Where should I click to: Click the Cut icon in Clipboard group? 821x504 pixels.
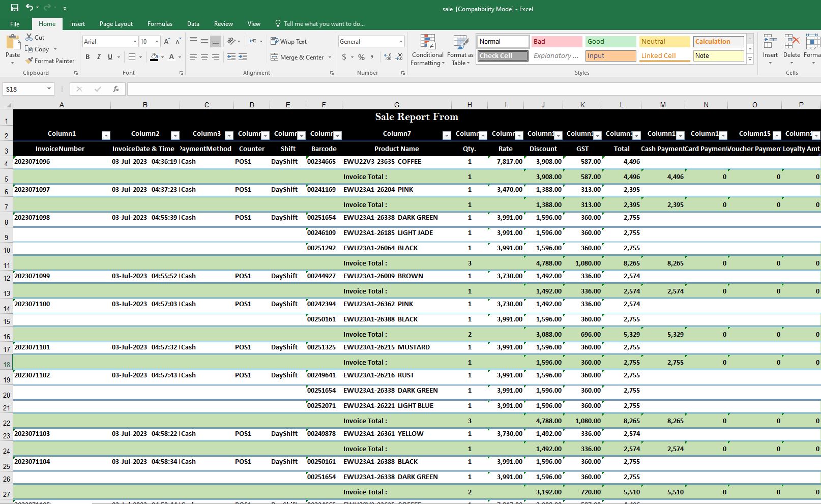click(x=28, y=37)
